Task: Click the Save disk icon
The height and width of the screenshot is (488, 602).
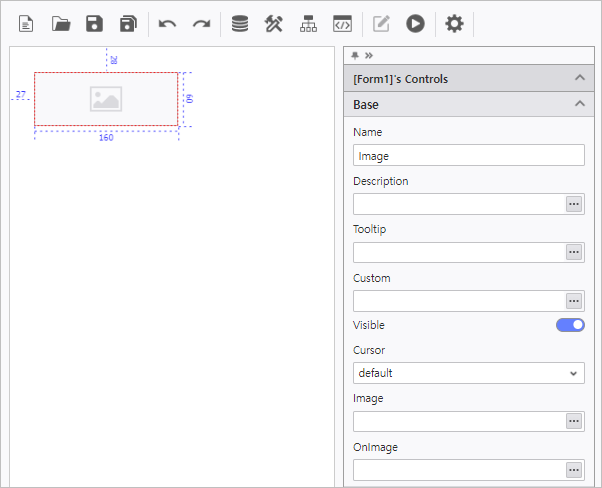Action: tap(94, 23)
